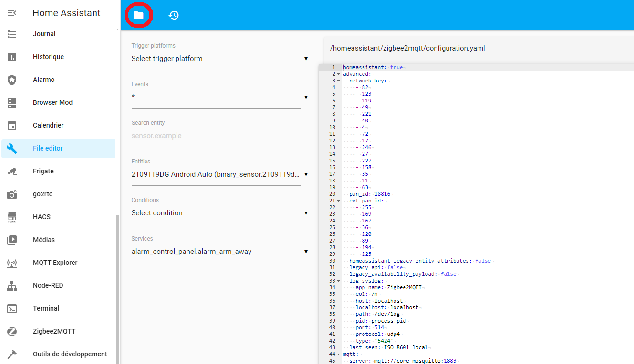Click the Zigbee2MQTT sidebar icon
Image resolution: width=634 pixels, height=364 pixels.
click(12, 332)
